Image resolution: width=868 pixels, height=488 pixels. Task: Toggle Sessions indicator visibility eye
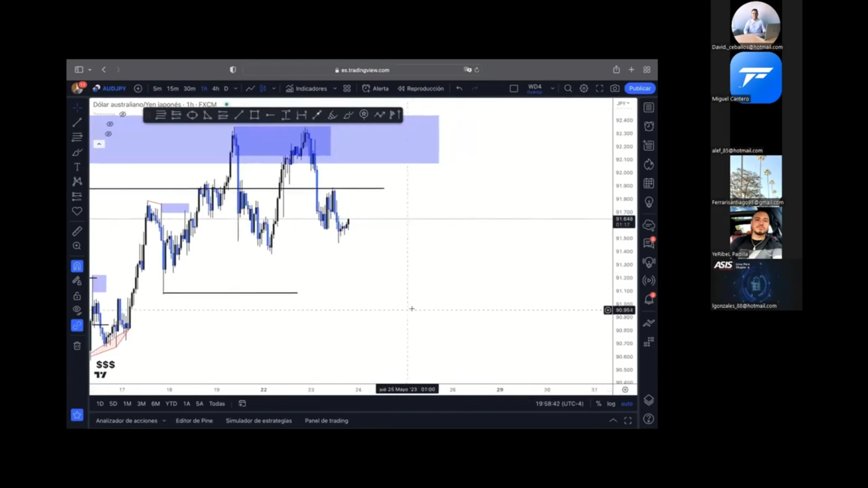point(123,114)
